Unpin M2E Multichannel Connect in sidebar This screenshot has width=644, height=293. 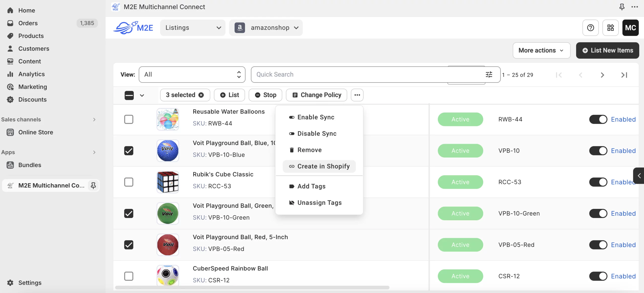point(93,186)
